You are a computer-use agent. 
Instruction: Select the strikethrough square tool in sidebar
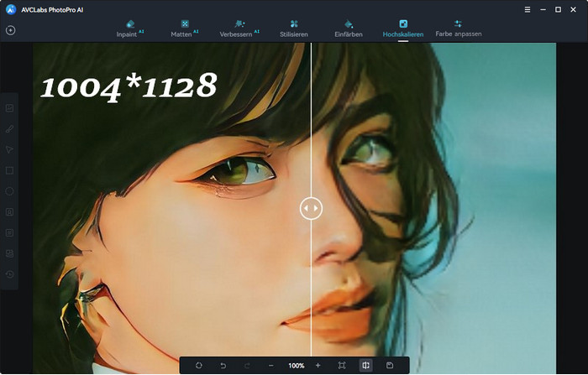10,233
